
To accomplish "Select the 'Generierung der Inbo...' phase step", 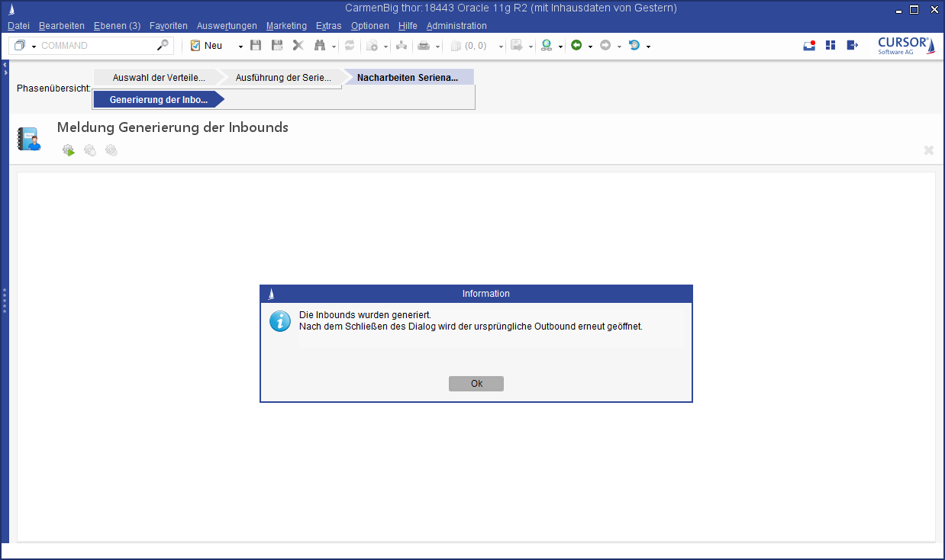I will click(158, 100).
